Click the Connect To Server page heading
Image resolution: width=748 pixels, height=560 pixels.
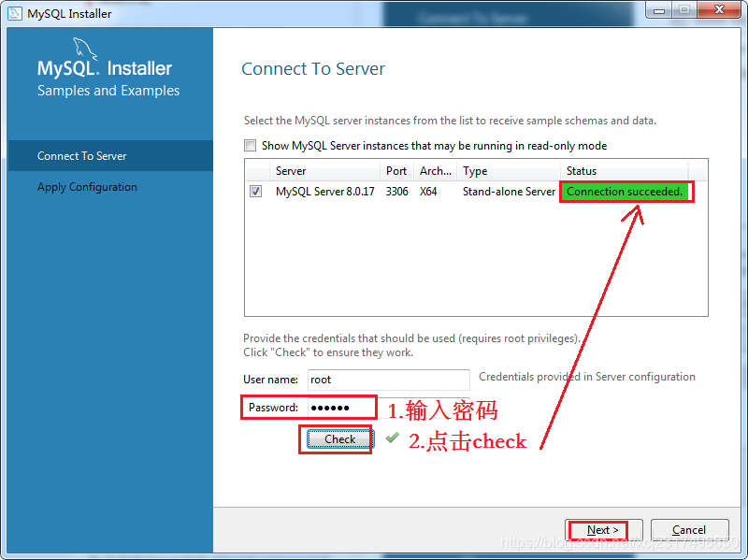point(313,68)
